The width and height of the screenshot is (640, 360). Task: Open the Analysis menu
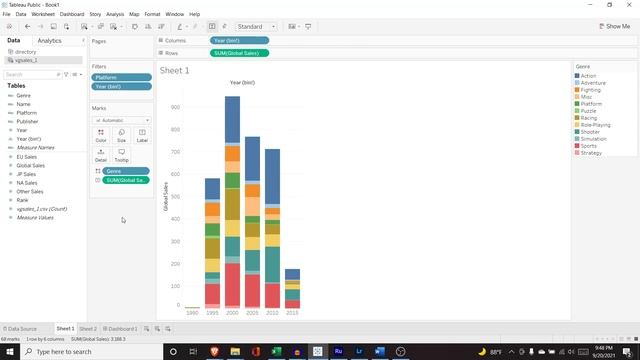[x=115, y=14]
